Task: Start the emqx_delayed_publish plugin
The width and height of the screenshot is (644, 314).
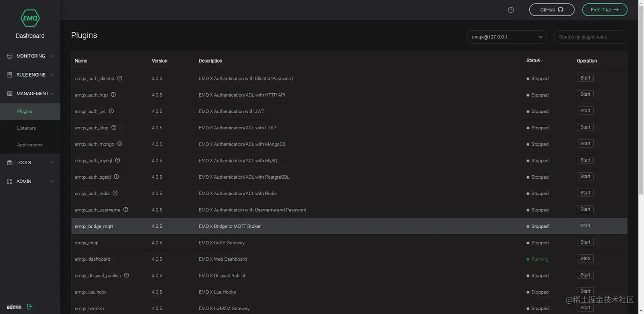Action: [585, 275]
